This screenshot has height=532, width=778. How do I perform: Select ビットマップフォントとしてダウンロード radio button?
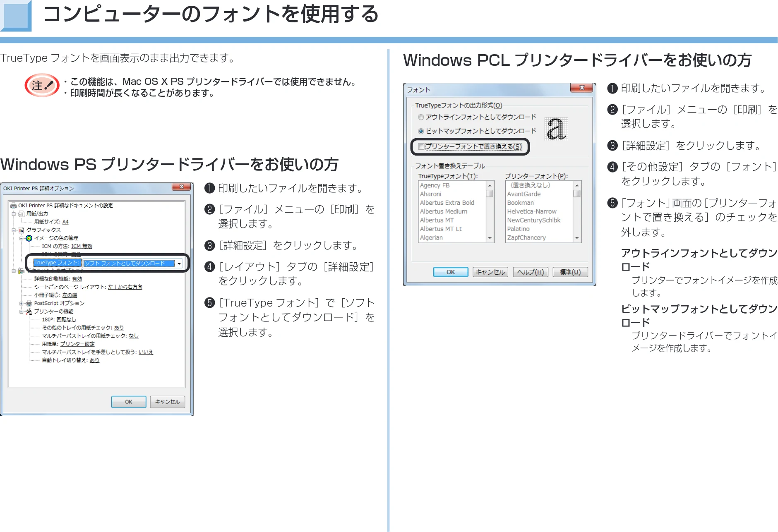[421, 131]
